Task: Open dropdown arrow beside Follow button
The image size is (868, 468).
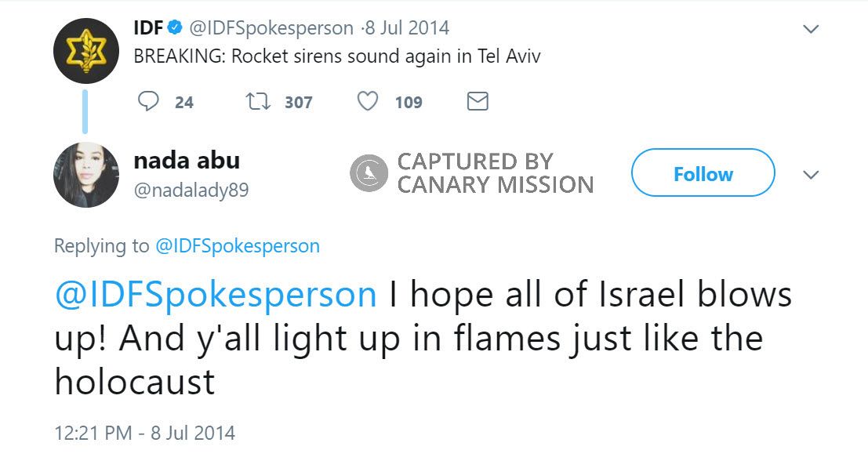Action: (812, 174)
